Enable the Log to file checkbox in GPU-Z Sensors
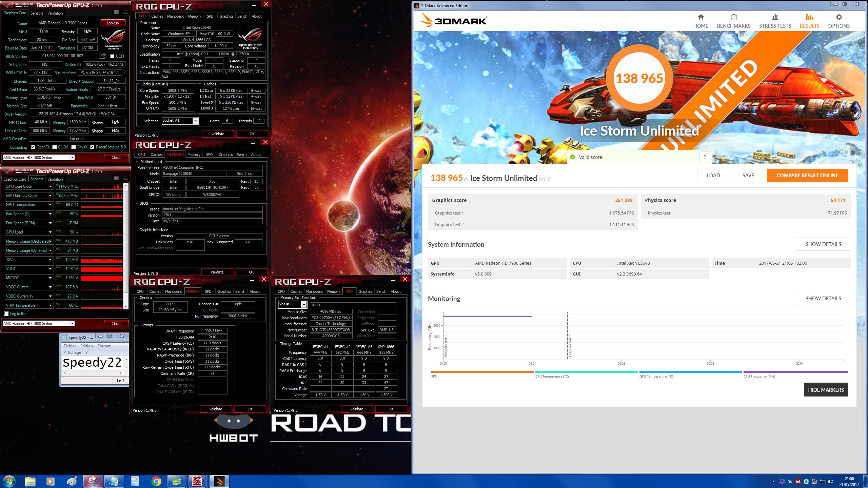 [6, 314]
